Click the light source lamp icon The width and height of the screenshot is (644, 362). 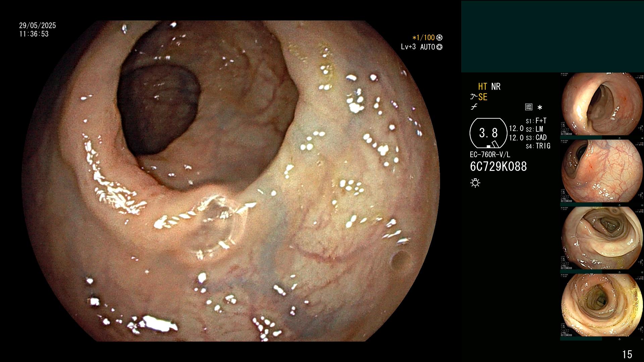[x=475, y=183]
